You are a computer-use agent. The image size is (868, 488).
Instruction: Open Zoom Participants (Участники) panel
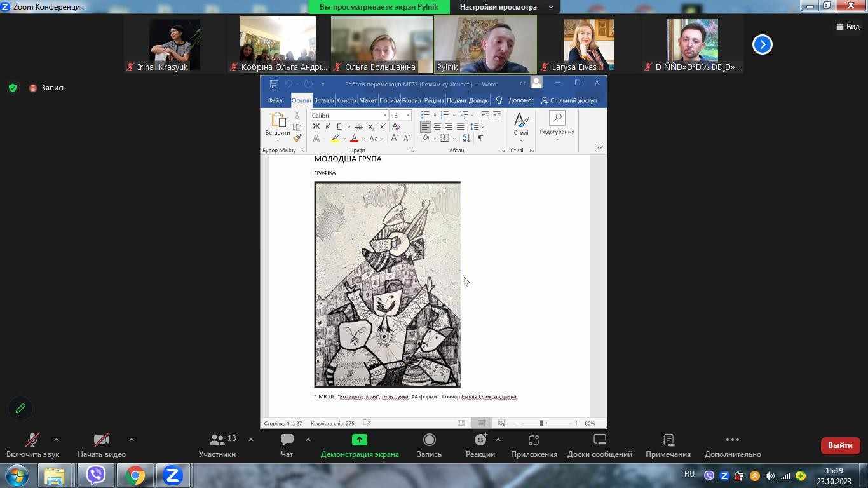pyautogui.click(x=217, y=445)
